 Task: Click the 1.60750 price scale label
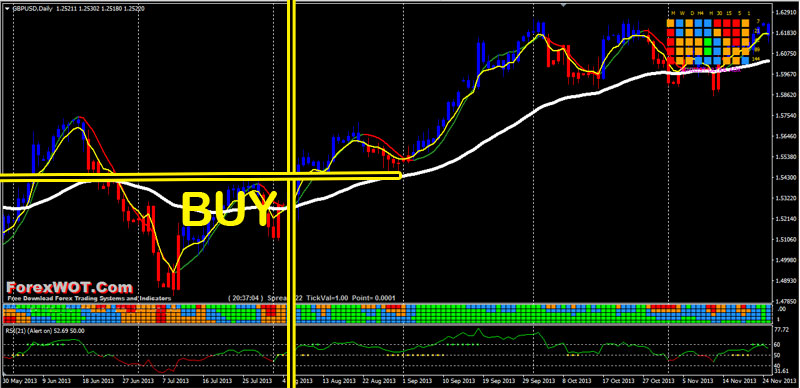[786, 53]
